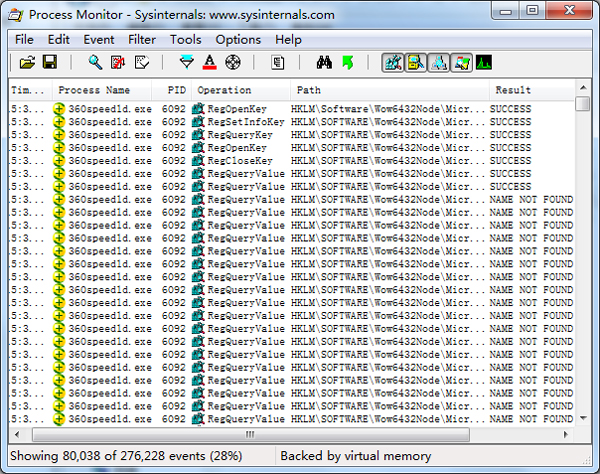Open the Filter funnel icon
Viewport: 600px width, 474px height.
(187, 62)
